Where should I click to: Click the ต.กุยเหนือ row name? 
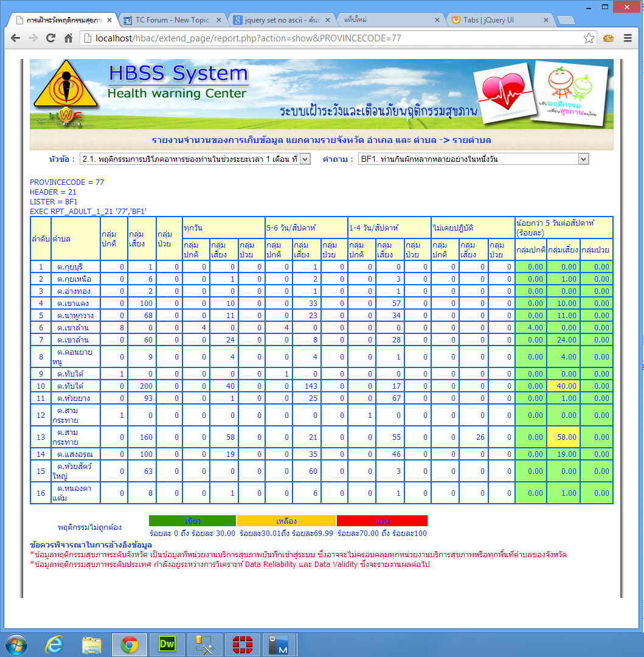pos(74,279)
